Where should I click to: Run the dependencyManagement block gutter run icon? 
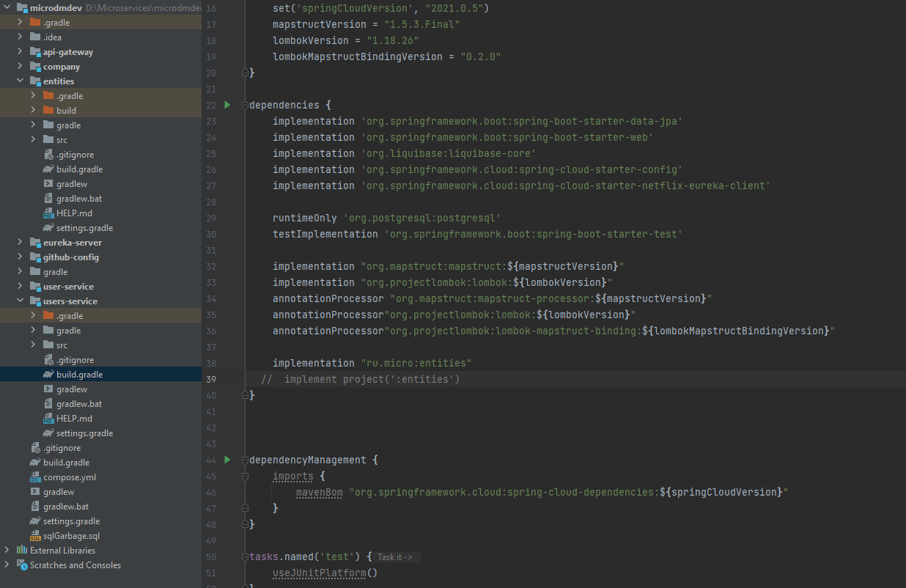(x=226, y=460)
